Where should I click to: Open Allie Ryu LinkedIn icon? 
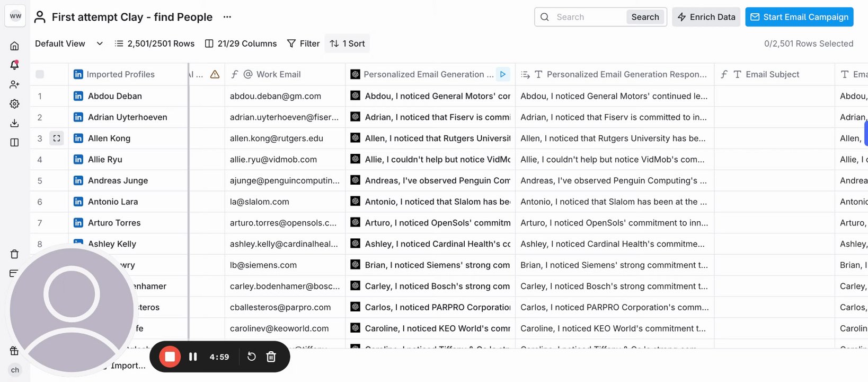click(78, 160)
